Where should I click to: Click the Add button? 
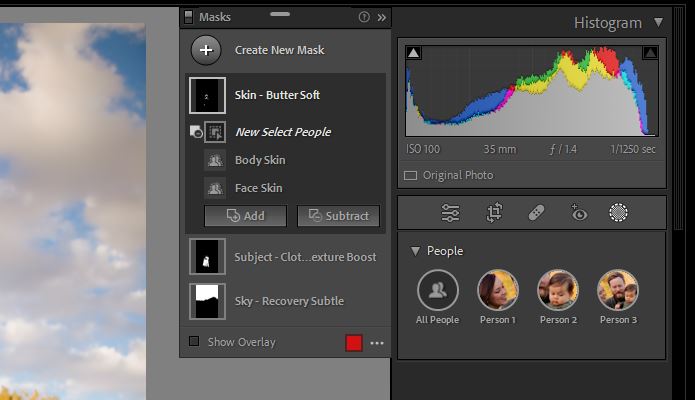245,216
